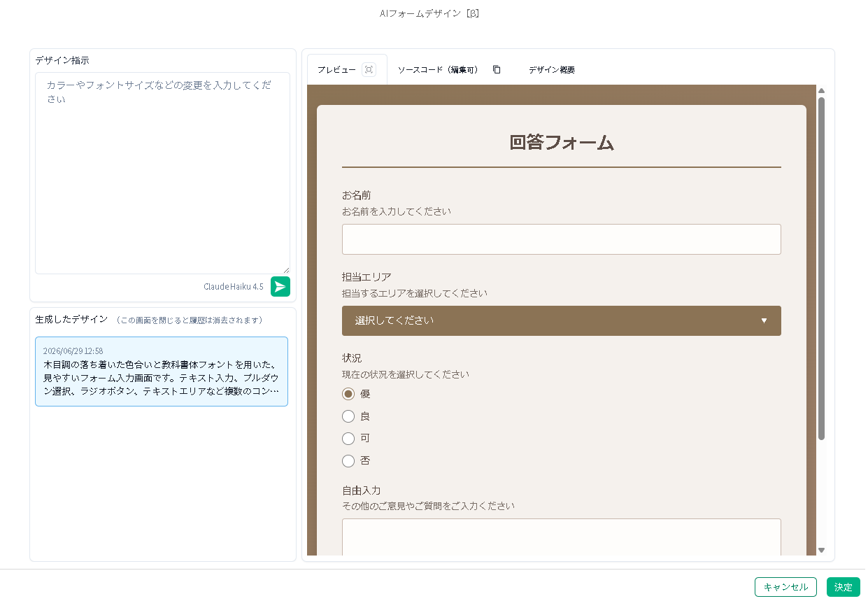This screenshot has height=601, width=868.
Task: Click the 決定 button
Action: pyautogui.click(x=844, y=587)
